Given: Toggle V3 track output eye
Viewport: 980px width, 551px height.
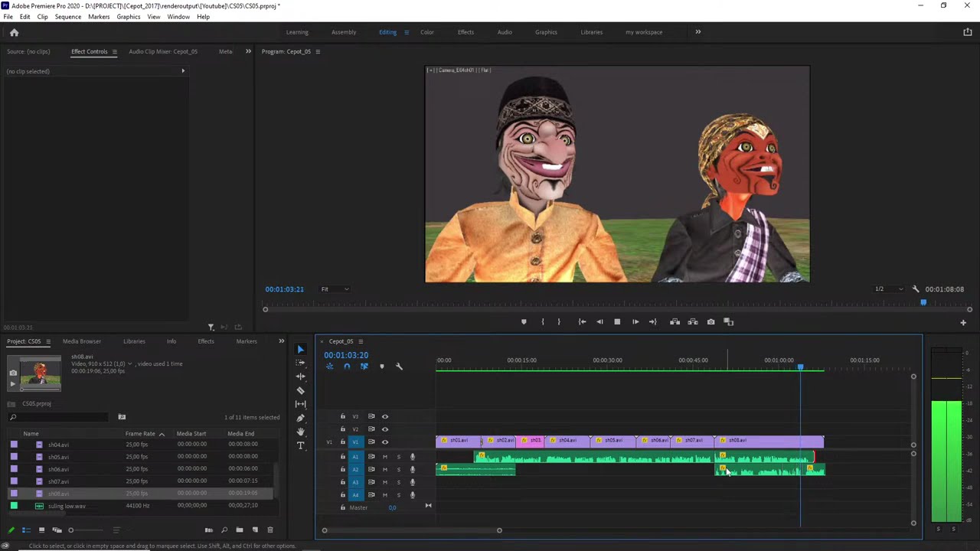Looking at the screenshot, I should (385, 417).
